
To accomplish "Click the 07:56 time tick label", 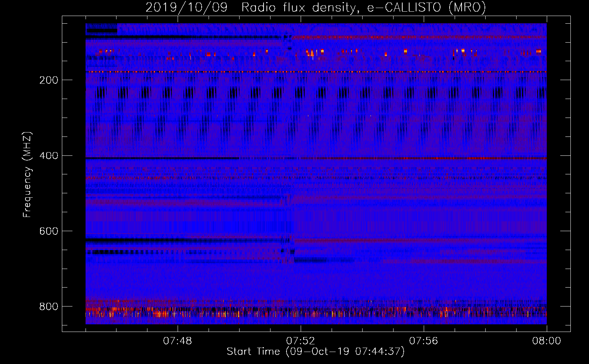I will [424, 341].
